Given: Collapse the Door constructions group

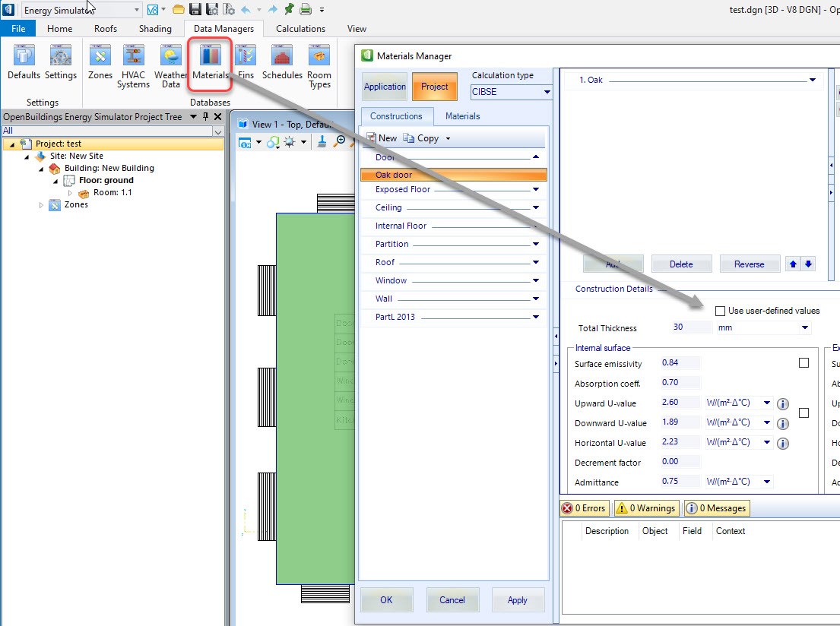Looking at the screenshot, I should [536, 157].
